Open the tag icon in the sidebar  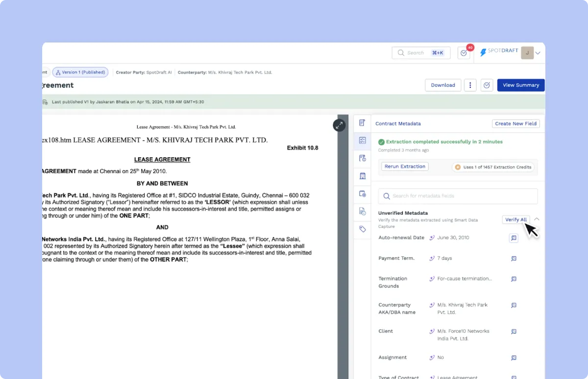(x=362, y=229)
